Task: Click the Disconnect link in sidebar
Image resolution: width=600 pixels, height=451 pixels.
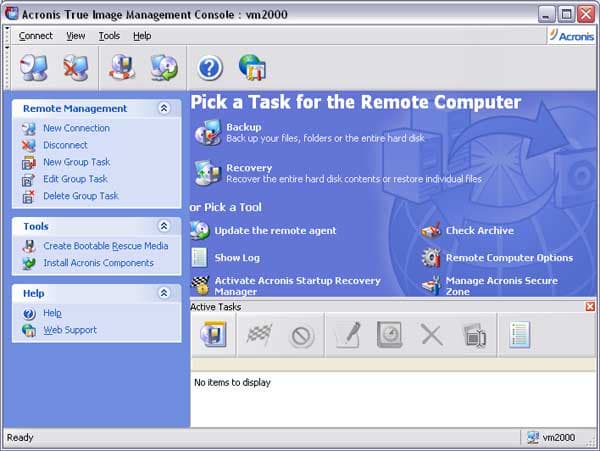Action: click(x=65, y=145)
